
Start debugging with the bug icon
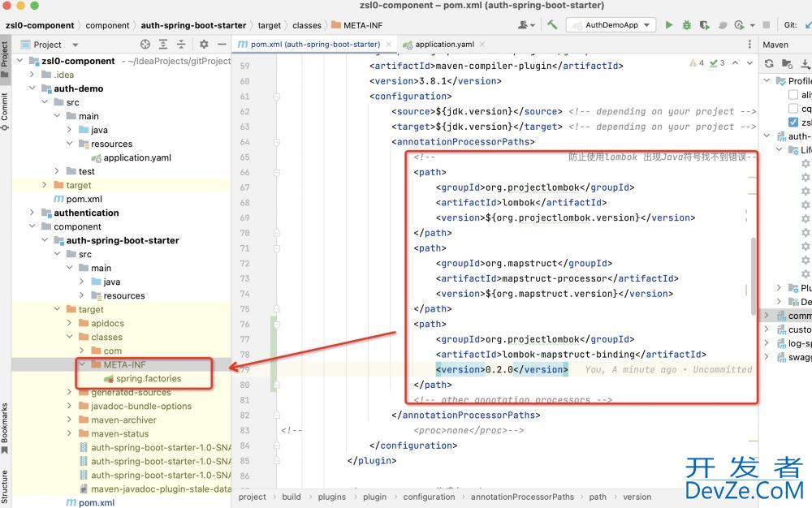tap(687, 25)
